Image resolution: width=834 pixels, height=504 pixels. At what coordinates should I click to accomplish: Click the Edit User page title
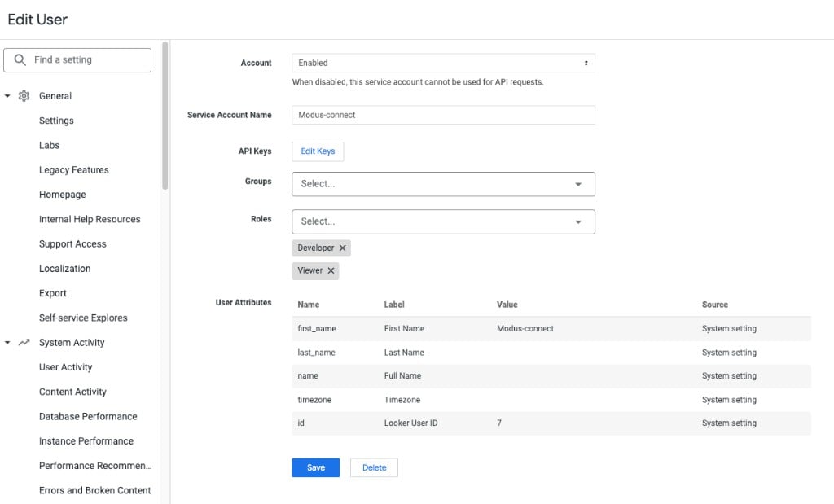pyautogui.click(x=37, y=20)
